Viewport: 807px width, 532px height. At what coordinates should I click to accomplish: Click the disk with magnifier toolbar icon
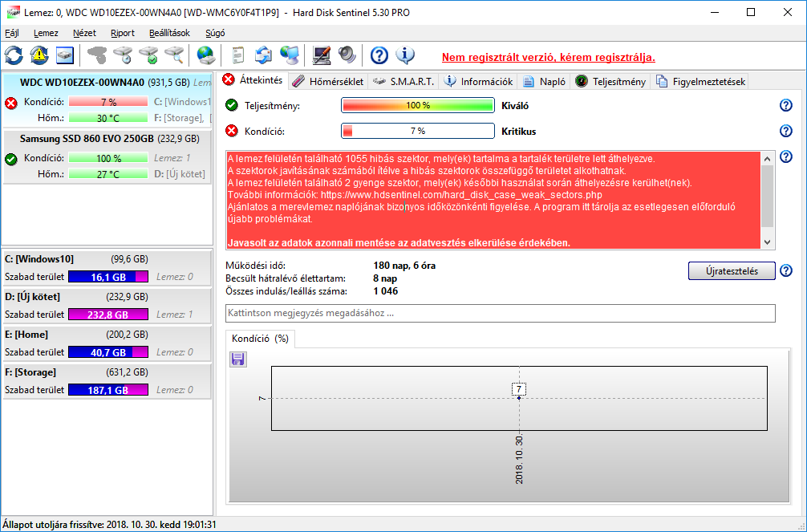tap(174, 55)
